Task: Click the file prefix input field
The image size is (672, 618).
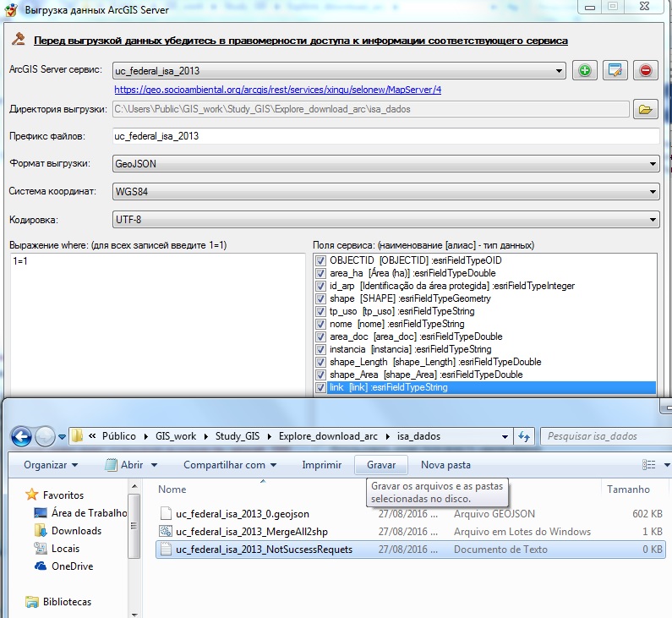Action: [385, 136]
